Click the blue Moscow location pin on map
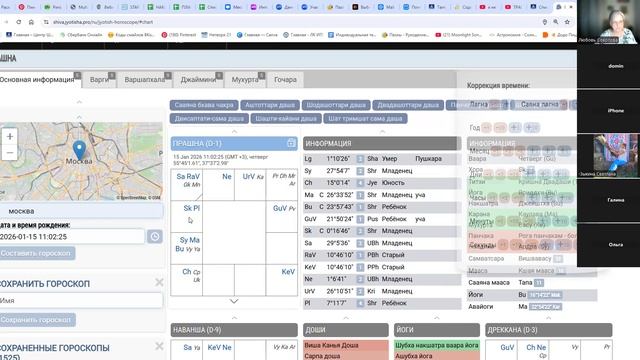 tap(79, 150)
